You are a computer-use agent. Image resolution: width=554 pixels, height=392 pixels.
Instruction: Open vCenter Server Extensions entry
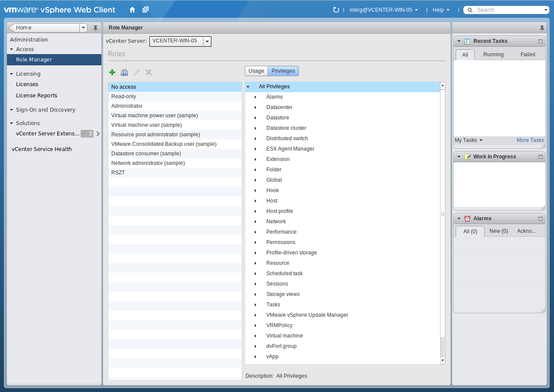[x=48, y=134]
